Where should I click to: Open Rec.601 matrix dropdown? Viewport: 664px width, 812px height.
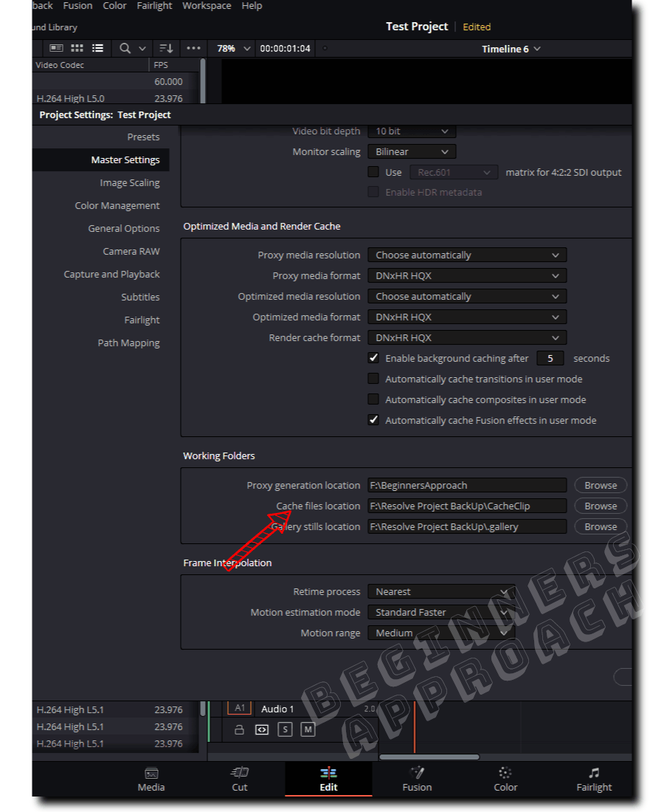click(454, 173)
